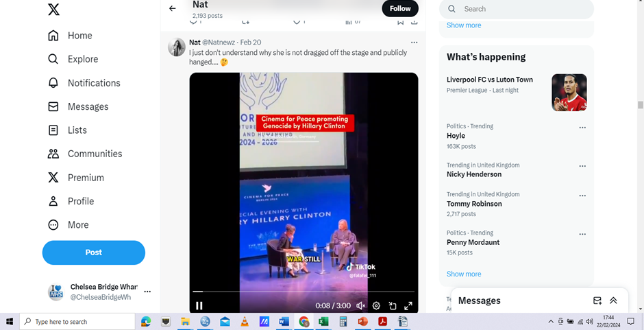Compose a new message icon in Messages drawer
The height and width of the screenshot is (330, 644).
597,300
